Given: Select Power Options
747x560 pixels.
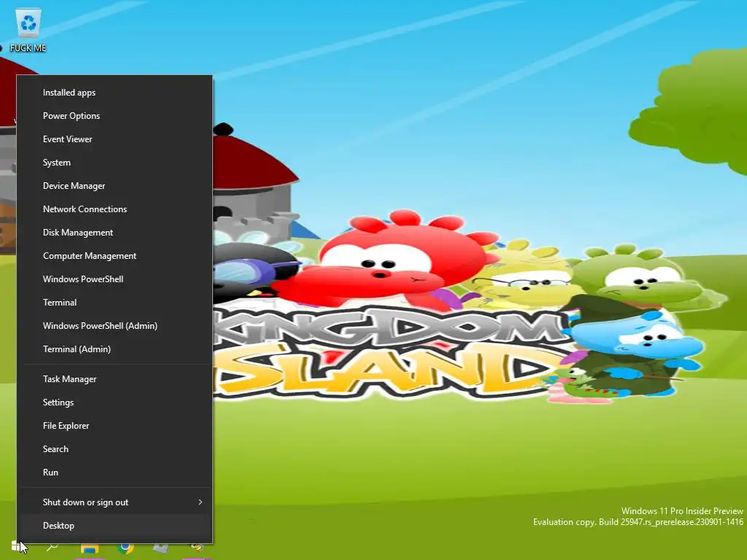Looking at the screenshot, I should pos(115,116).
